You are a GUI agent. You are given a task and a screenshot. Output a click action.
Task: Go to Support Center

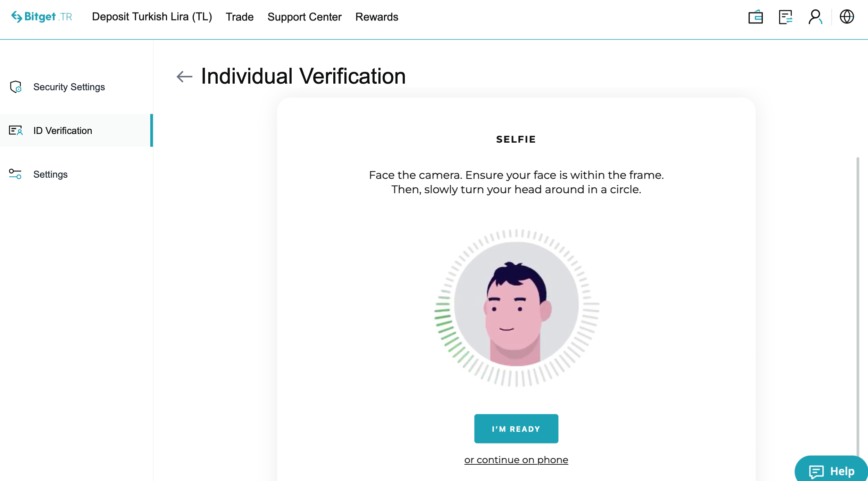(x=304, y=17)
